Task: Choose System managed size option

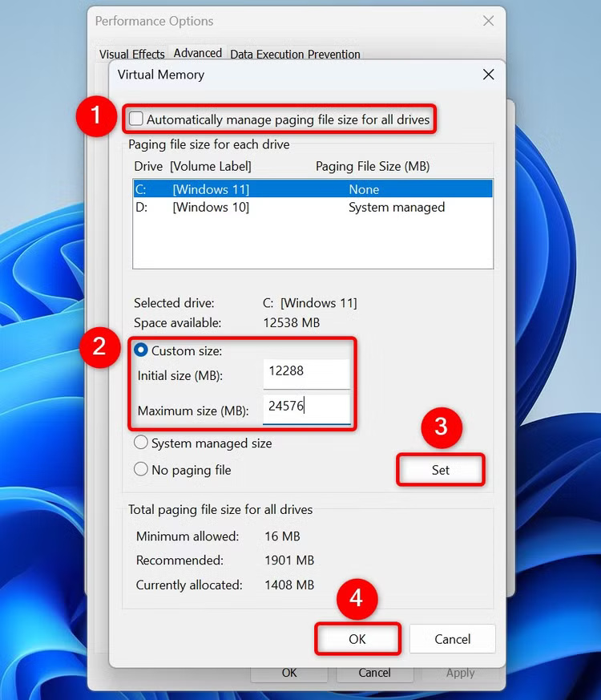Action: click(x=141, y=443)
